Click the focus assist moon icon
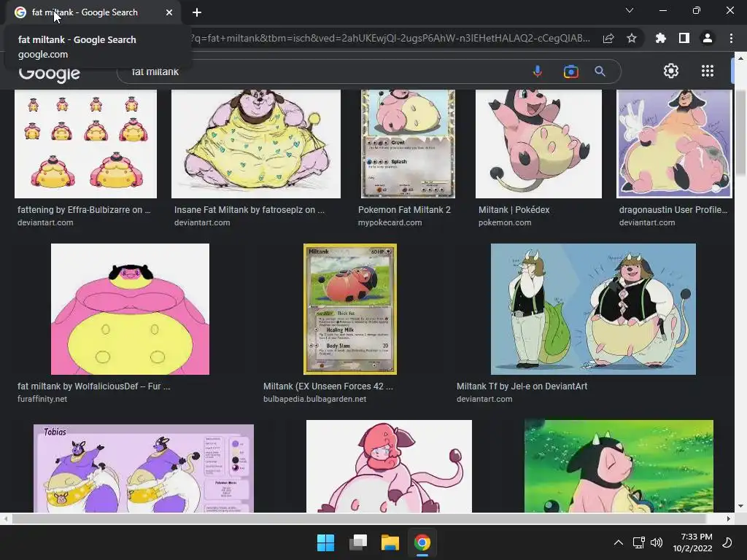Image resolution: width=747 pixels, height=560 pixels. 727,542
